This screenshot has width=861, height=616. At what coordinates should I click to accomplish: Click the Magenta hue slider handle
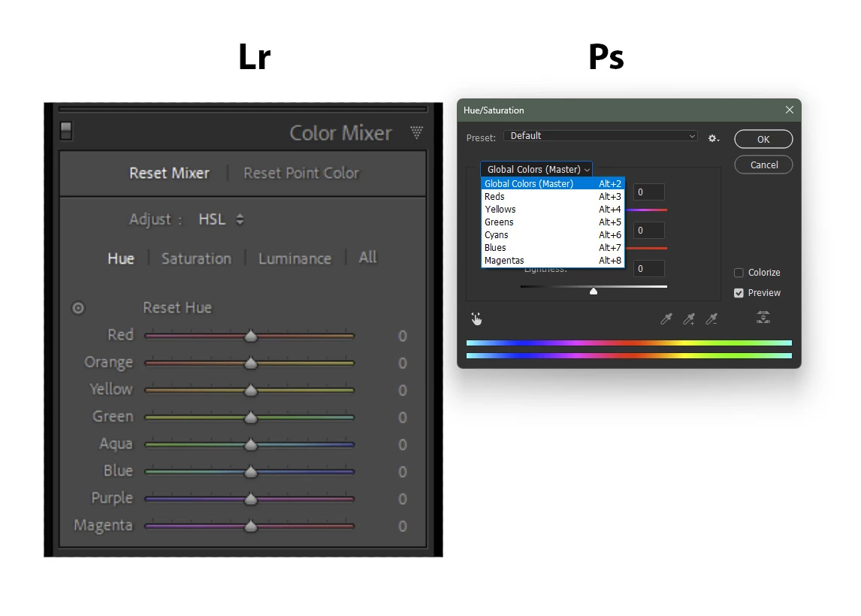coord(251,526)
